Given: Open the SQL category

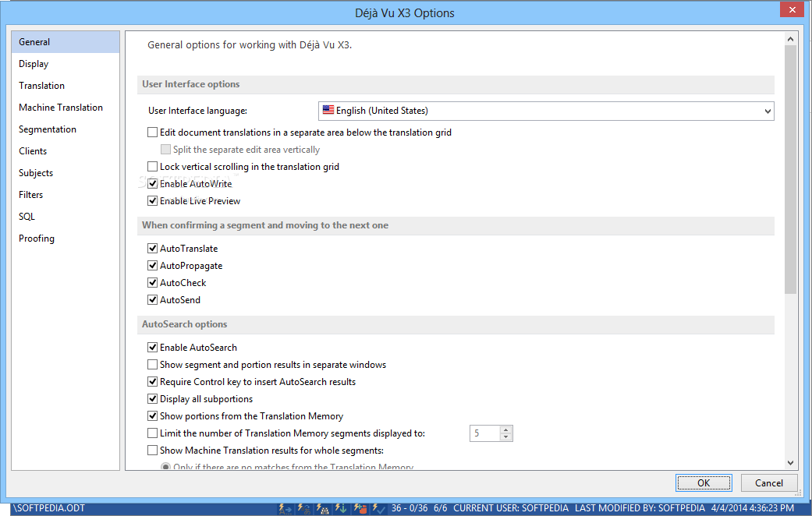Looking at the screenshot, I should click(x=66, y=217).
